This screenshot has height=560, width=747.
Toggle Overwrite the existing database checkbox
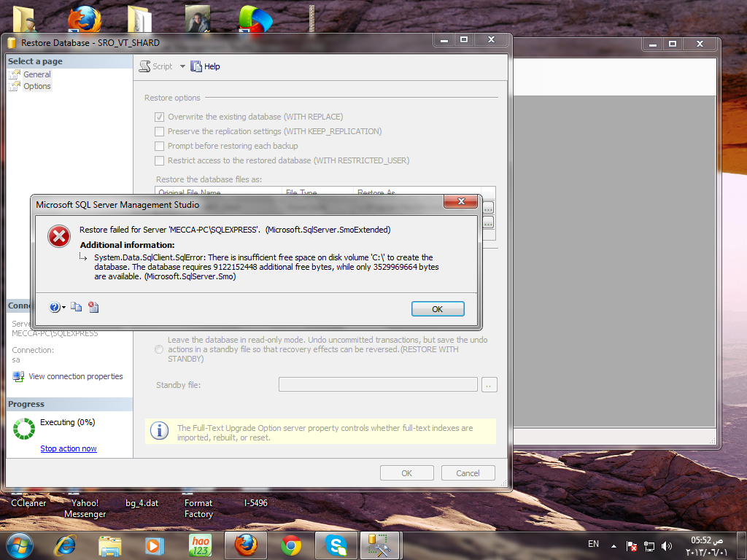click(x=160, y=117)
